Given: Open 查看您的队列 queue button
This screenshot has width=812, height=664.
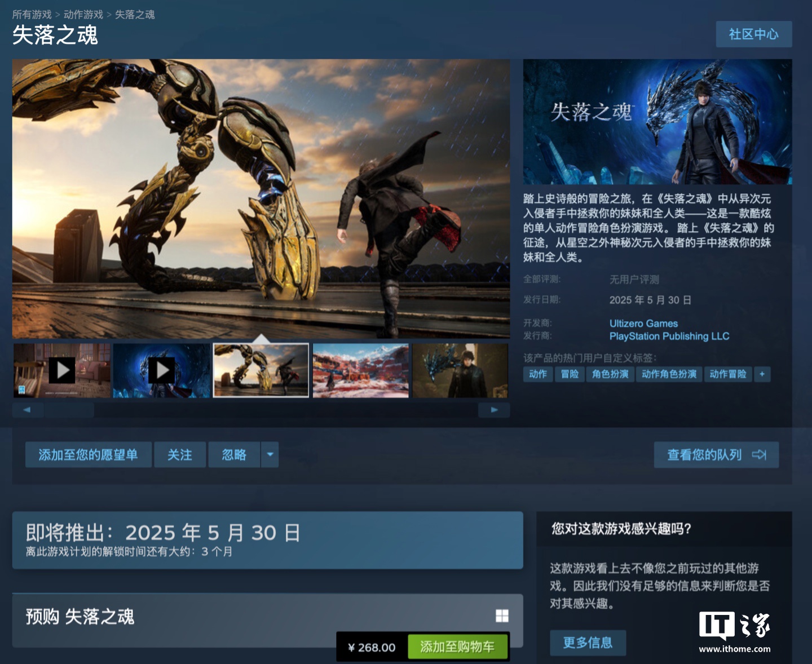Looking at the screenshot, I should point(716,455).
